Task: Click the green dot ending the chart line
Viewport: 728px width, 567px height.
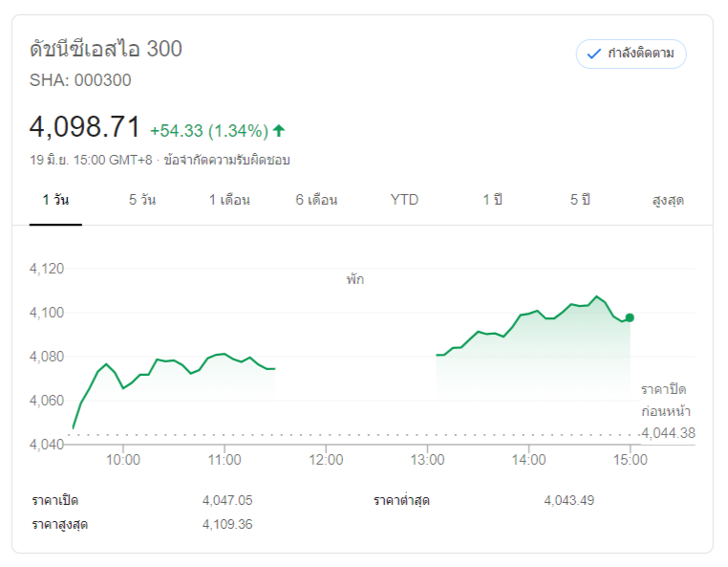Action: click(630, 317)
